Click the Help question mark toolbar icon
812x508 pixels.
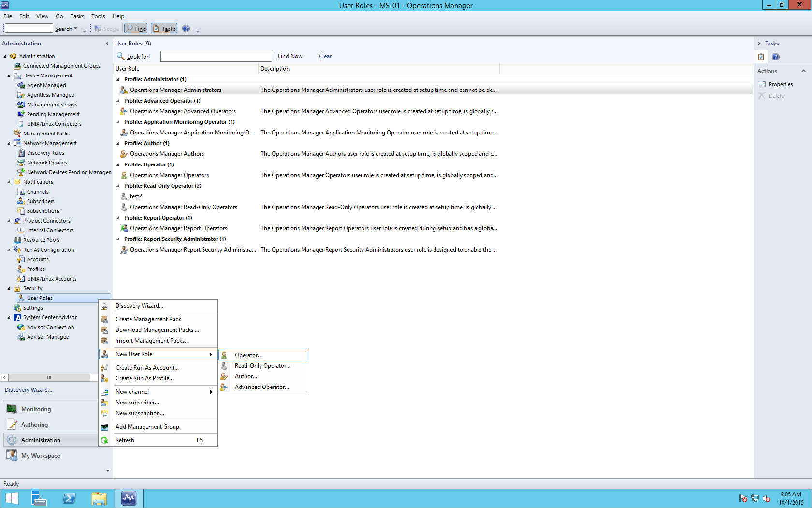(186, 29)
